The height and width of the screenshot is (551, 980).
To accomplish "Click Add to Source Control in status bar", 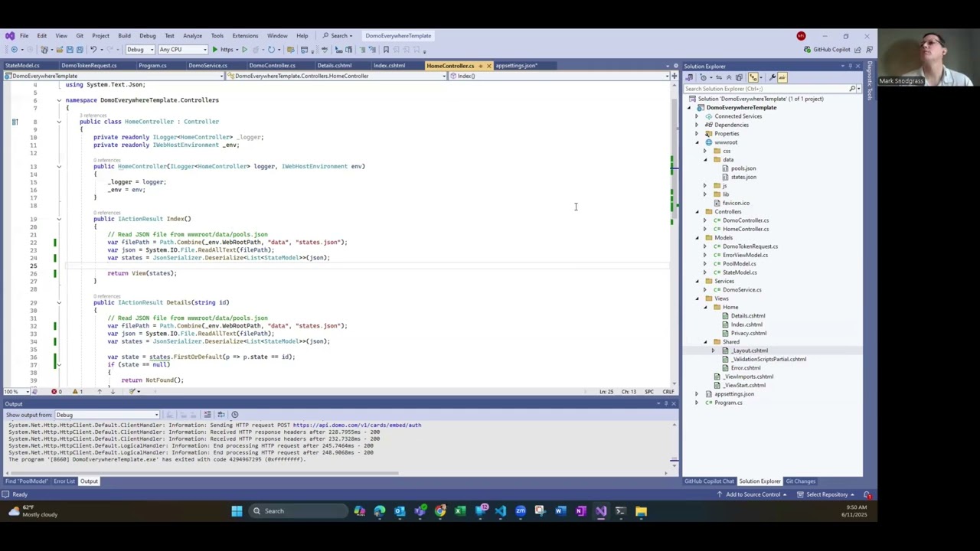I will pos(753,494).
